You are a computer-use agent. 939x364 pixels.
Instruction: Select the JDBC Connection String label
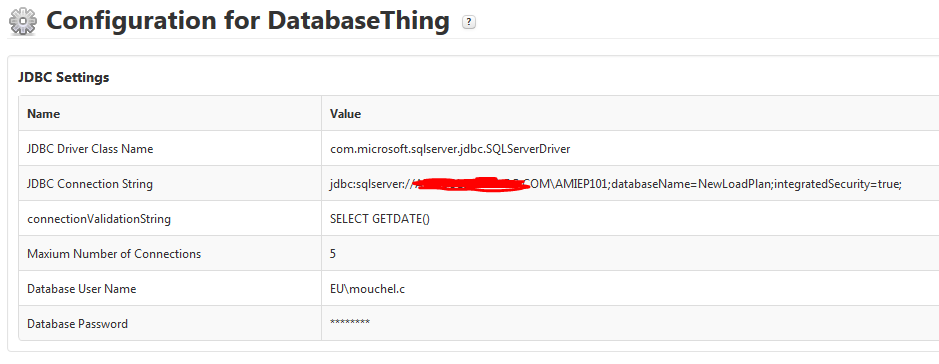pyautogui.click(x=90, y=184)
